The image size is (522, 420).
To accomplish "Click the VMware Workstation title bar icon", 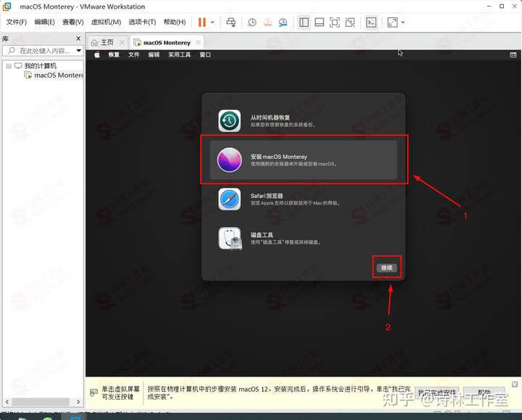I will [x=7, y=7].
